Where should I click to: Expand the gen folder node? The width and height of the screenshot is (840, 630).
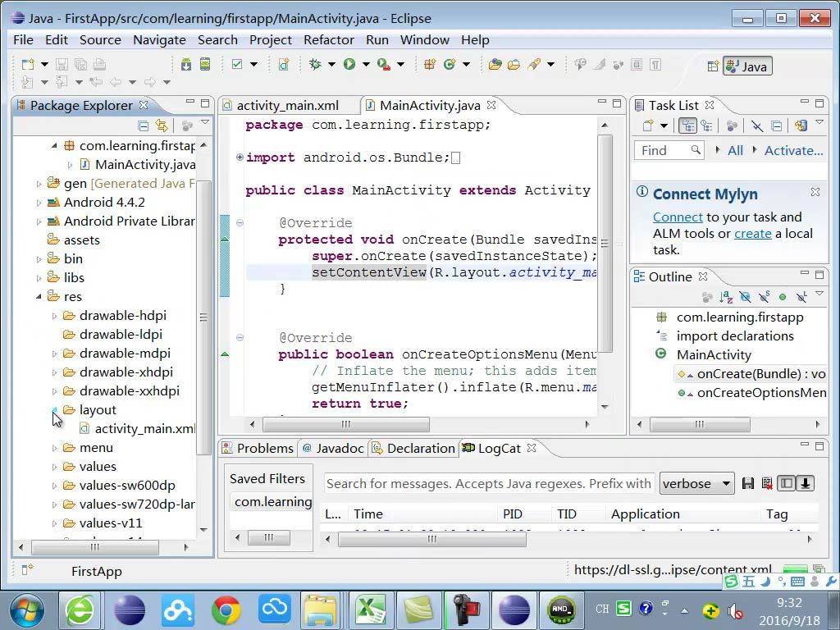[39, 184]
